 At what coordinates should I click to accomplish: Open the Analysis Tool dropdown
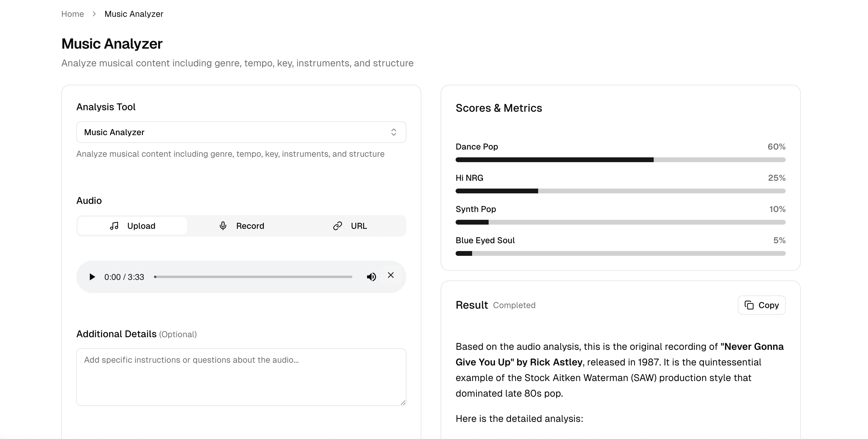241,132
